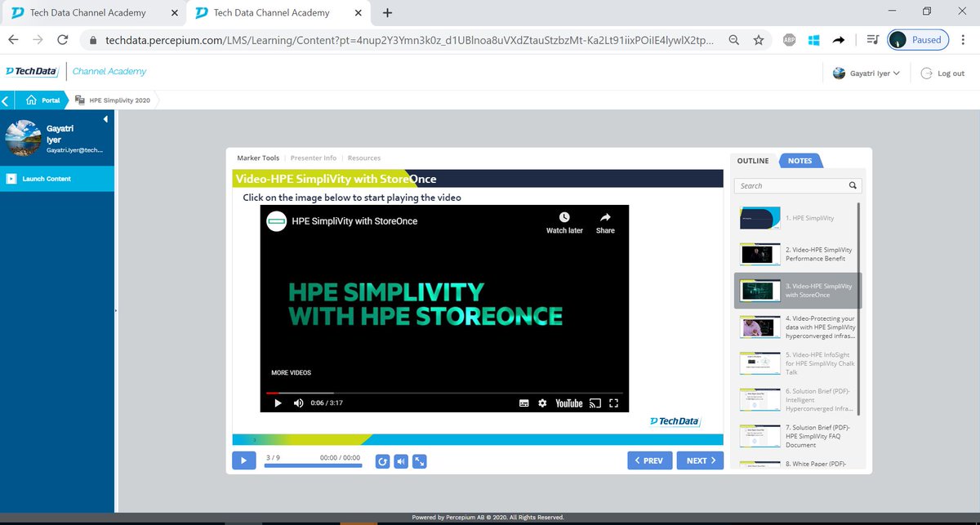Open Gayatri Iyer user dropdown
980x525 pixels.
[x=866, y=73]
